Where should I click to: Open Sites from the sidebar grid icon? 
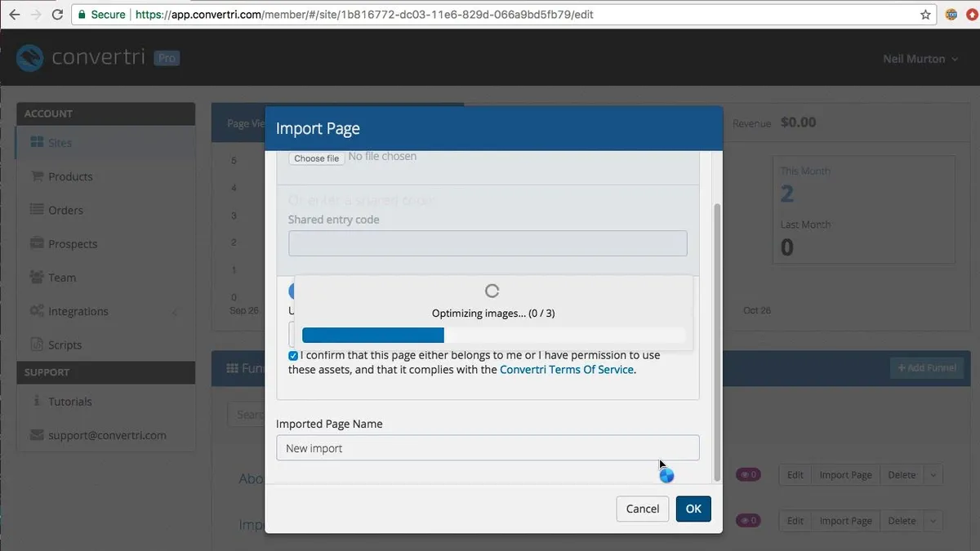click(x=37, y=142)
